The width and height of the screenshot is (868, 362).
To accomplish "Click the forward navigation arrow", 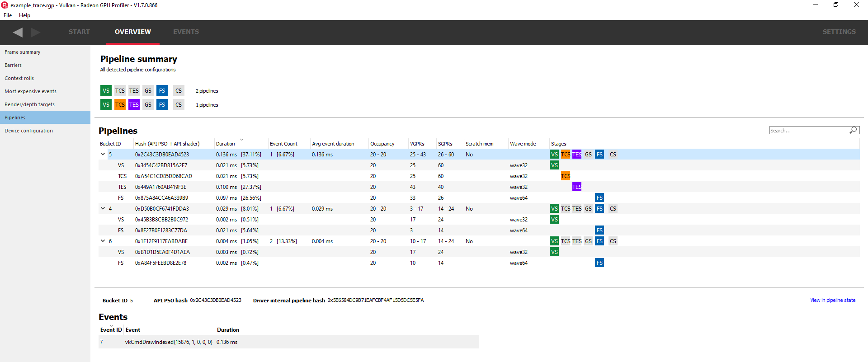I will (x=35, y=32).
